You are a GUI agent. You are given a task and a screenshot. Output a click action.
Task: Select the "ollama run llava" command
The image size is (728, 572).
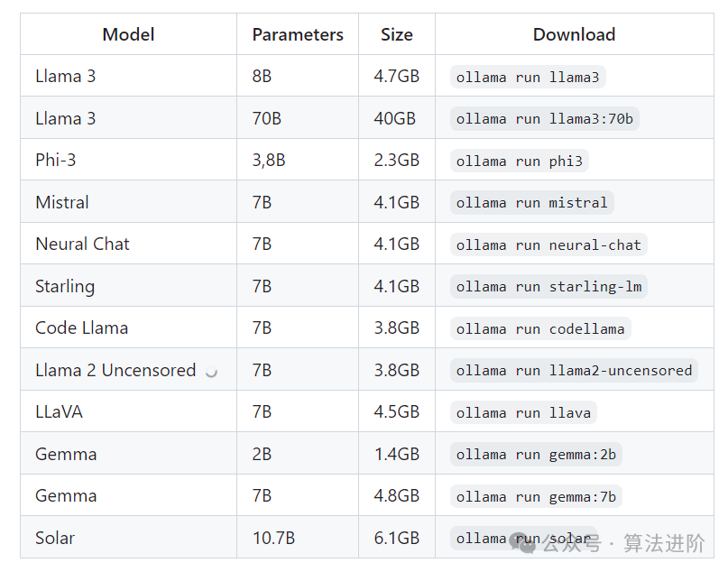coord(523,413)
